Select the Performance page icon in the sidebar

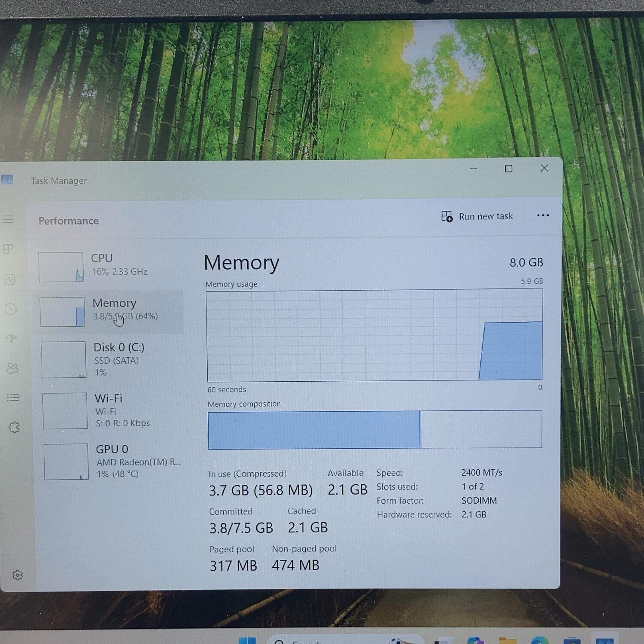(x=9, y=279)
